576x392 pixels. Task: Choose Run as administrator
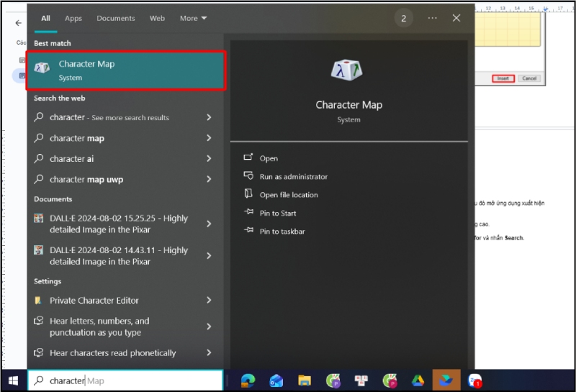(x=294, y=176)
